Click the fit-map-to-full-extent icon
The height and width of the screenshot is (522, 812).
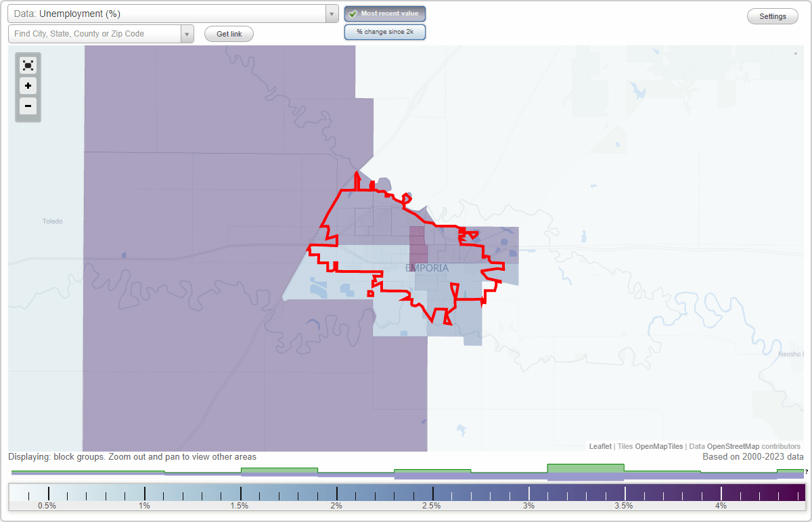point(28,65)
